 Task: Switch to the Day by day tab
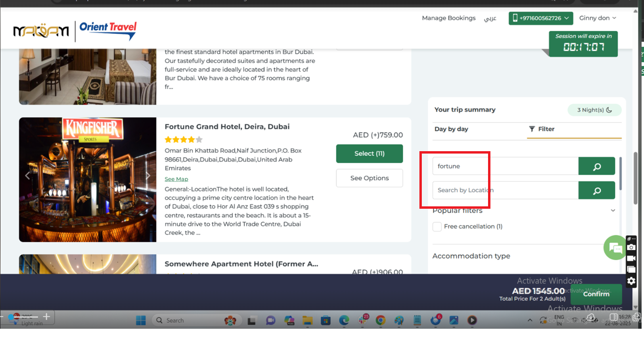coord(451,129)
